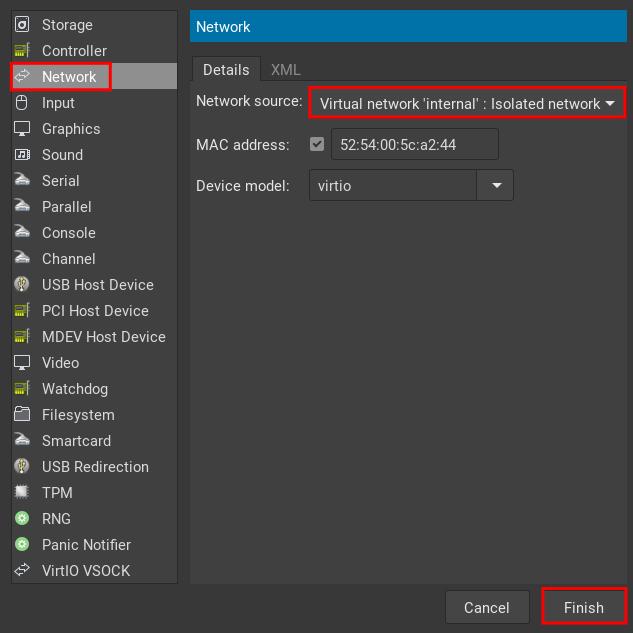Switch to the Details tab
This screenshot has width=633, height=633.
pos(226,70)
